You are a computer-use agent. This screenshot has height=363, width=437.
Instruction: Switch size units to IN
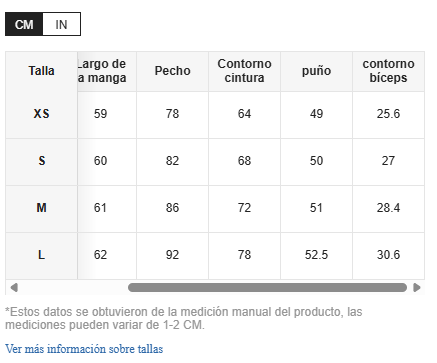[61, 24]
